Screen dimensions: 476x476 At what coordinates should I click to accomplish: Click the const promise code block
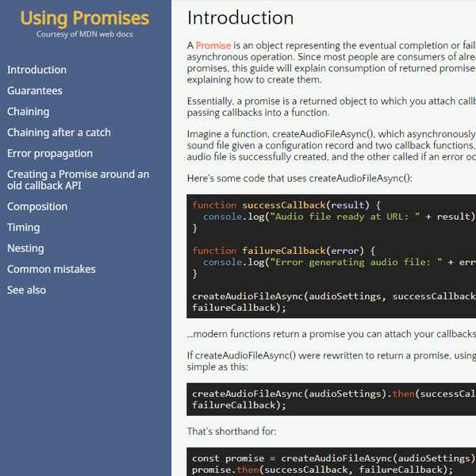point(333,463)
